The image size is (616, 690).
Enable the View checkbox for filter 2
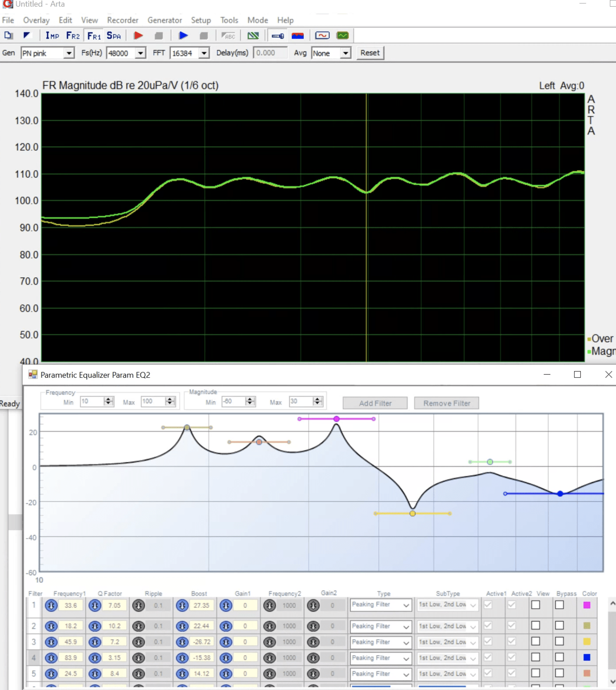(x=536, y=626)
